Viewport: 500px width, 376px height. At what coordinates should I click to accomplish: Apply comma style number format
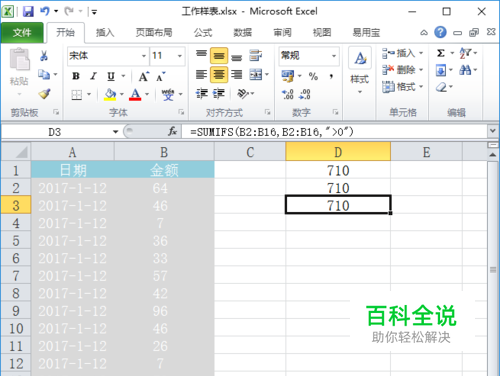(x=331, y=76)
